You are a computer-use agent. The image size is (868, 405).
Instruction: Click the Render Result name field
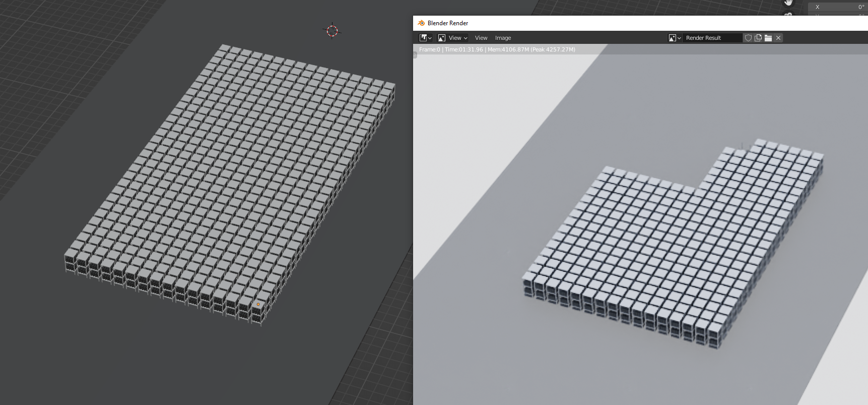(712, 38)
